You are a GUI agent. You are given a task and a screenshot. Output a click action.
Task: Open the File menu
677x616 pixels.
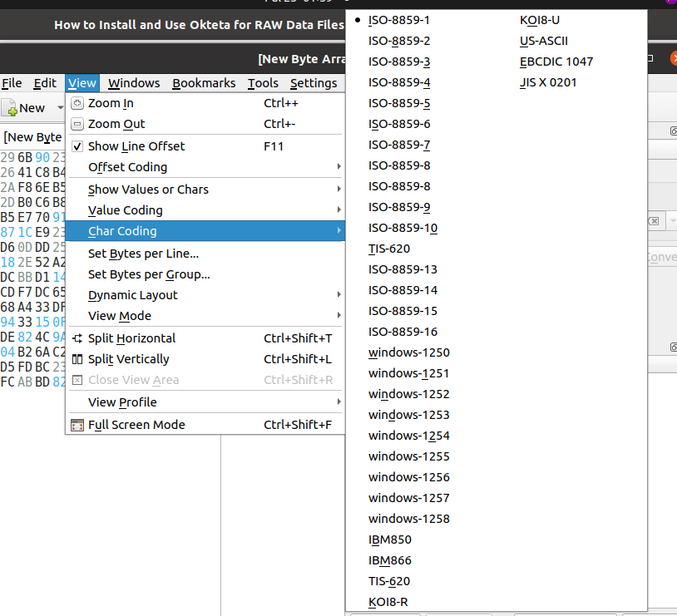(12, 83)
